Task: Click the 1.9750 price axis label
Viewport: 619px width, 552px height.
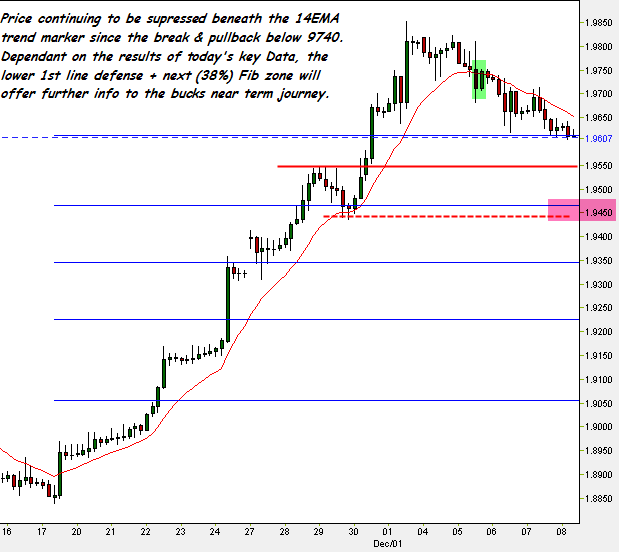Action: (x=598, y=71)
